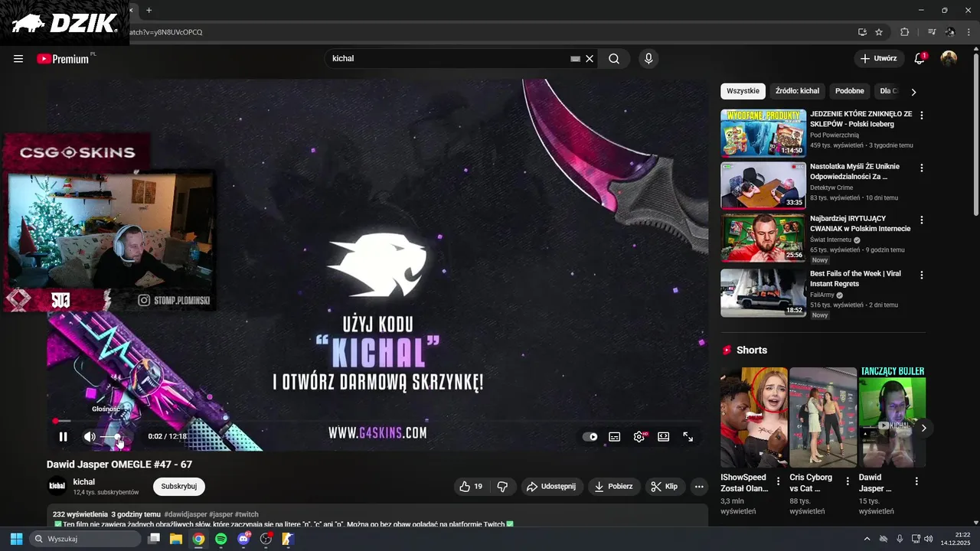Screen dimensions: 980x551
Task: Open the notifications bell
Action: click(x=920, y=59)
